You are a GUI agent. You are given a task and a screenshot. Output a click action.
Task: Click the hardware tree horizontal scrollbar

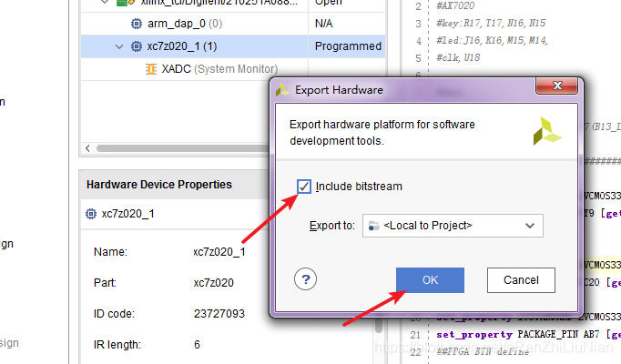click(183, 148)
